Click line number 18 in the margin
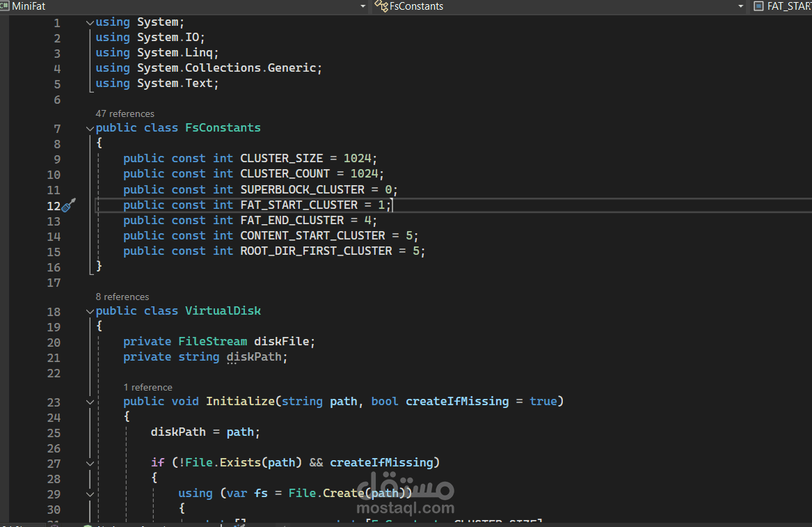The height and width of the screenshot is (527, 812). 54,311
